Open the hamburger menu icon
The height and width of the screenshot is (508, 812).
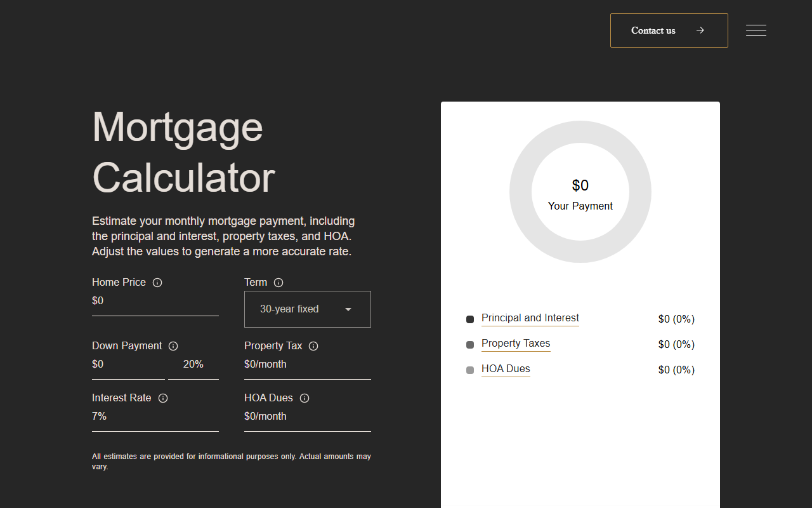[x=756, y=30]
